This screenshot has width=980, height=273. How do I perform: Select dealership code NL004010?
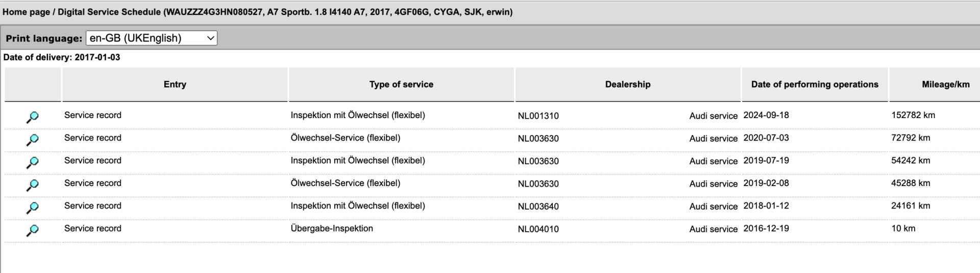[538, 229]
